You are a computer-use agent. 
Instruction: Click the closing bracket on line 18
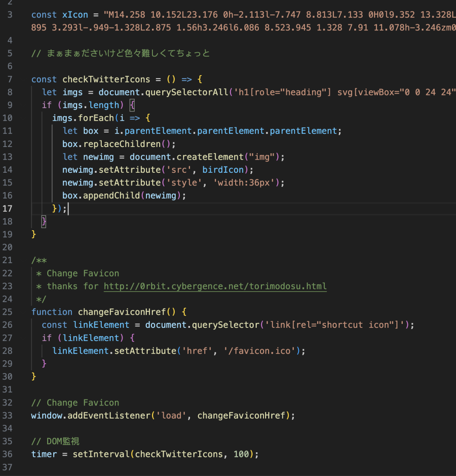(x=43, y=221)
